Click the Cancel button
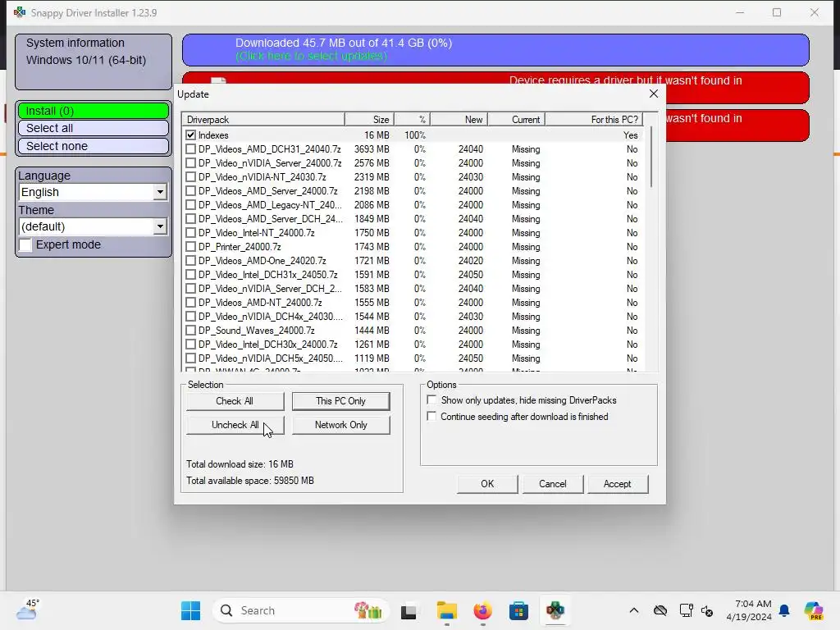840x630 pixels. coord(552,484)
